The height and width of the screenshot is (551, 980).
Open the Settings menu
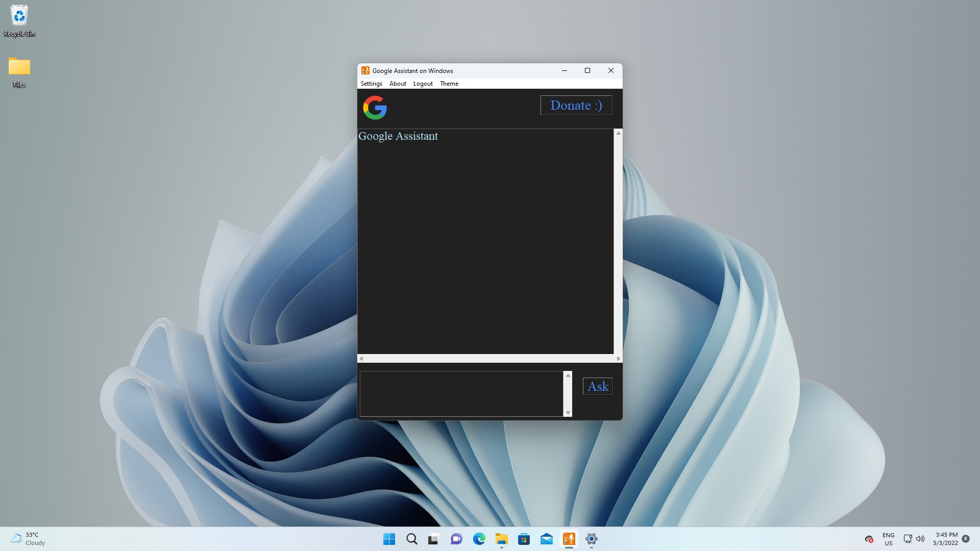[x=371, y=84]
